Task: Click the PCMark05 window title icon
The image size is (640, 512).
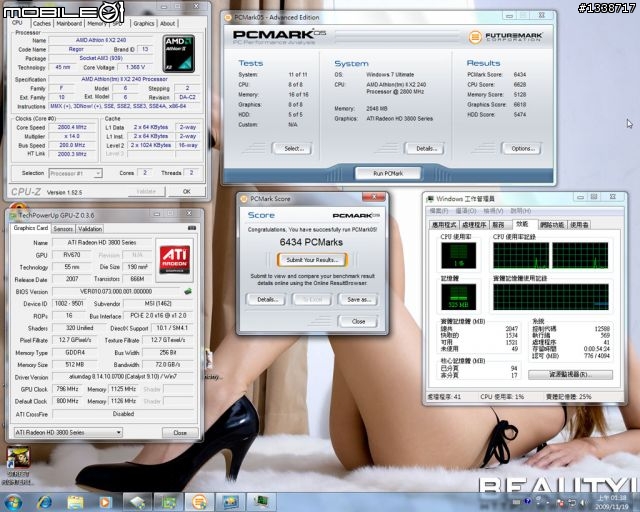Action: pyautogui.click(x=228, y=18)
